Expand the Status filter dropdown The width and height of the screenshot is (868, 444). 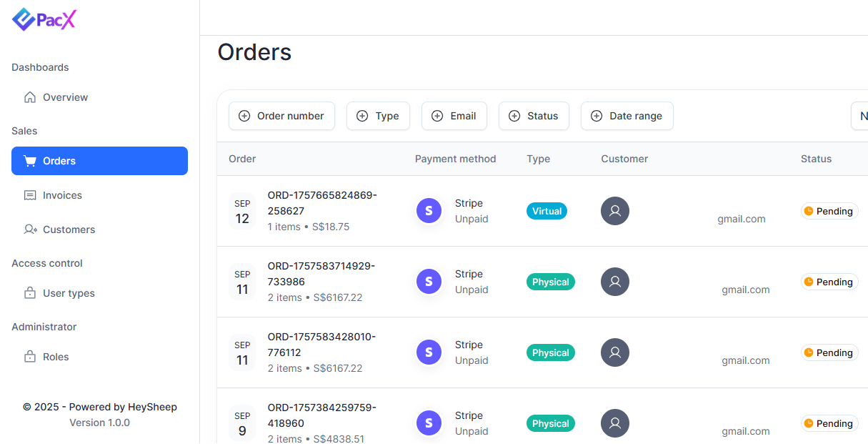coord(534,116)
